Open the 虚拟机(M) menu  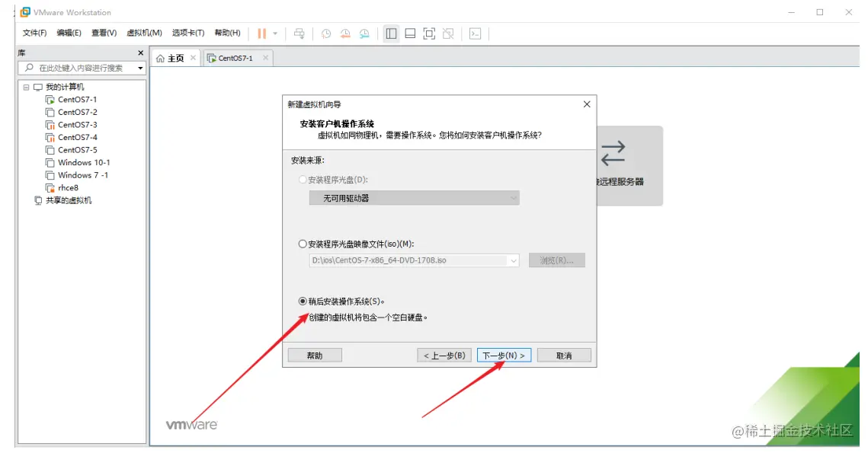144,33
